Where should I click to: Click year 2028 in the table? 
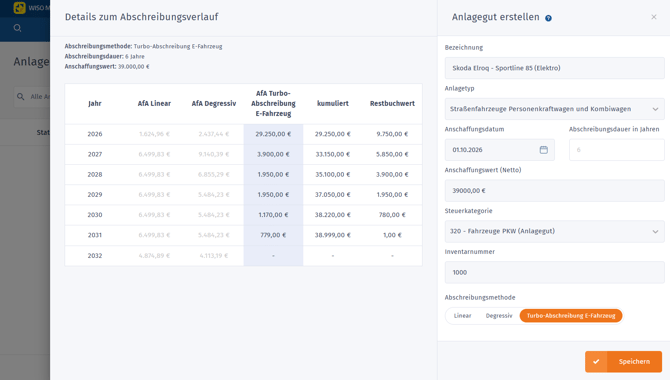[x=95, y=174]
